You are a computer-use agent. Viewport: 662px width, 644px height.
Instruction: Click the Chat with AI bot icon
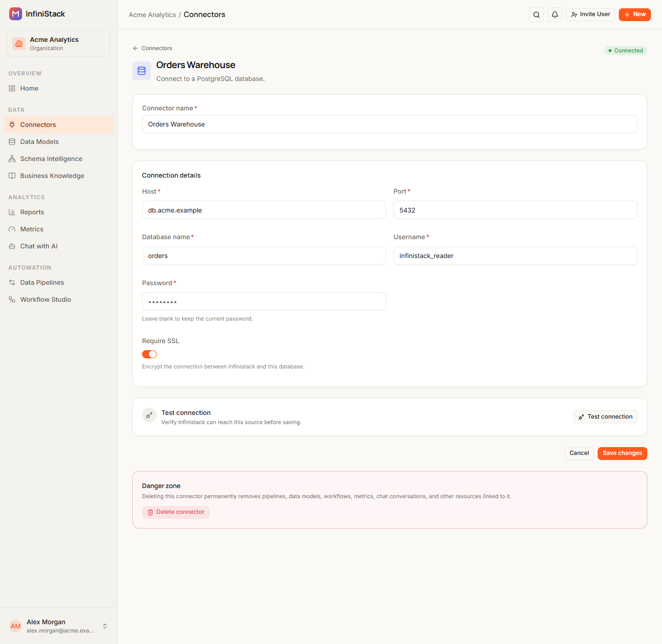tap(12, 246)
